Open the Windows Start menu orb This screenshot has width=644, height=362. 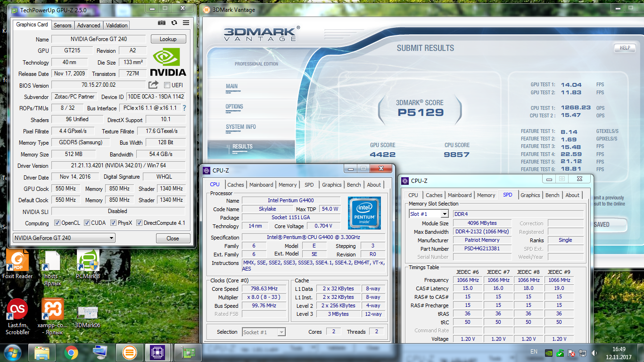(13, 352)
